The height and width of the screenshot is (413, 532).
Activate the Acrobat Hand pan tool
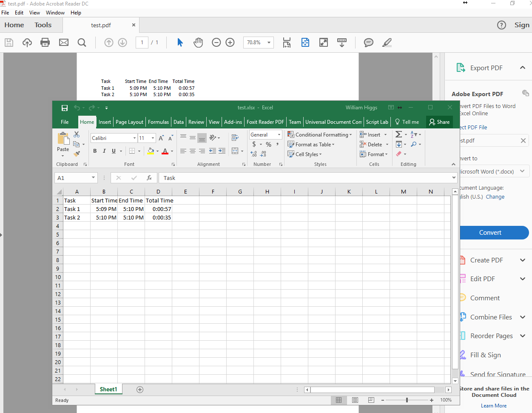coord(198,43)
